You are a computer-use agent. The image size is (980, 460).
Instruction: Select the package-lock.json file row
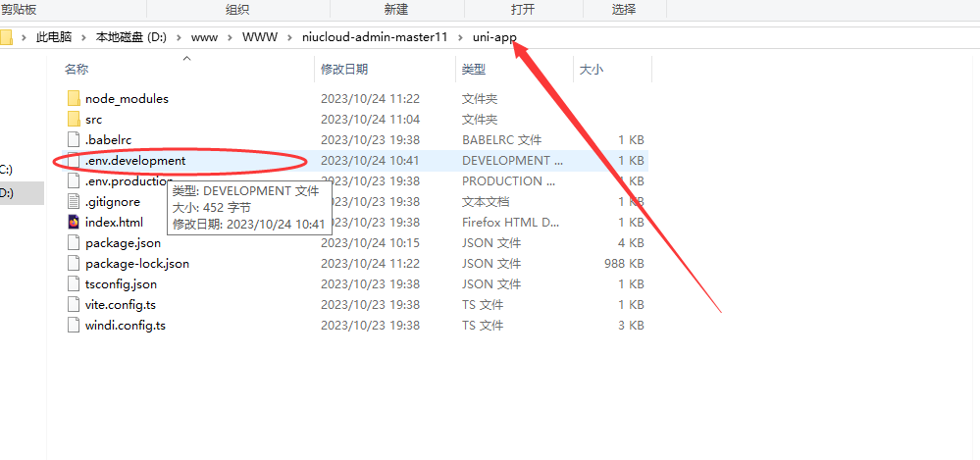tap(137, 264)
